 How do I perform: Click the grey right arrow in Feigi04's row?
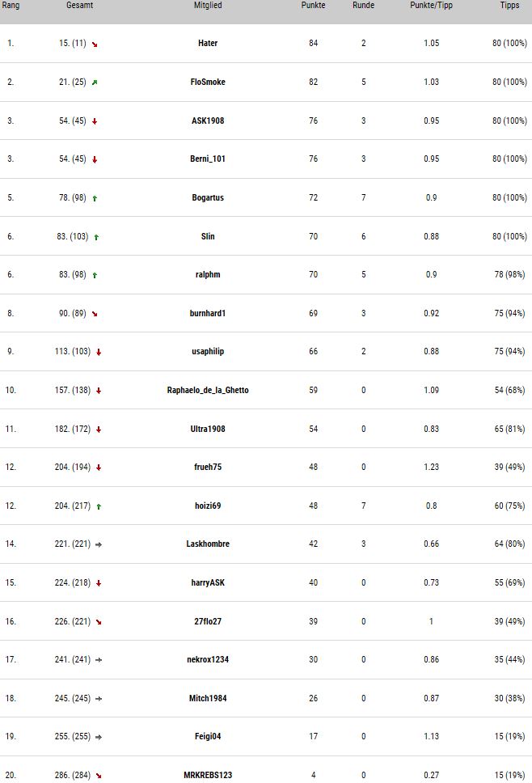click(x=99, y=737)
